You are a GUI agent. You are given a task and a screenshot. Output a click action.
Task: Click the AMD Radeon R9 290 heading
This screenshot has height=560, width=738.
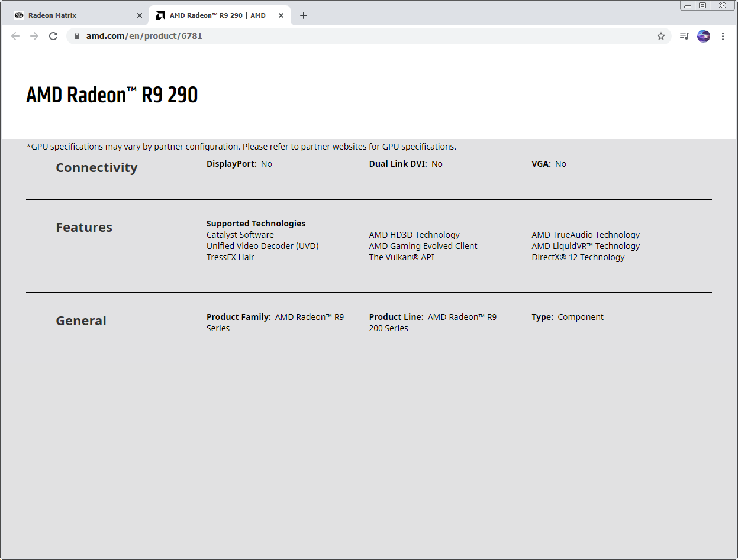112,95
